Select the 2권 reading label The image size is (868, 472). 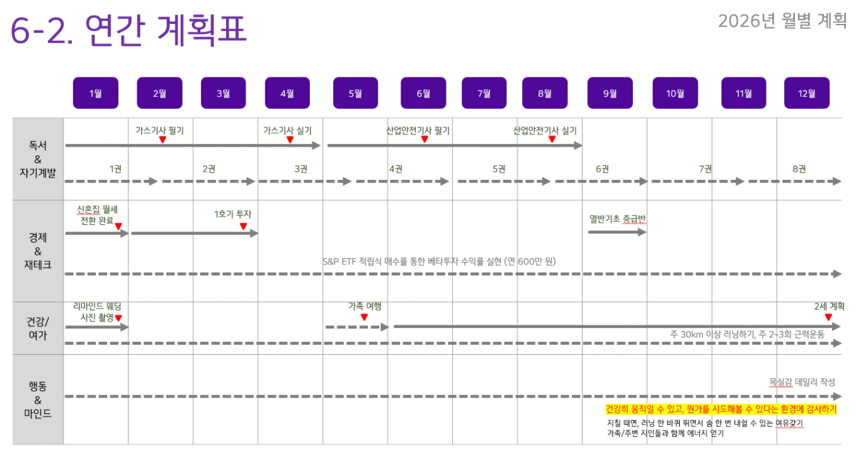(209, 169)
